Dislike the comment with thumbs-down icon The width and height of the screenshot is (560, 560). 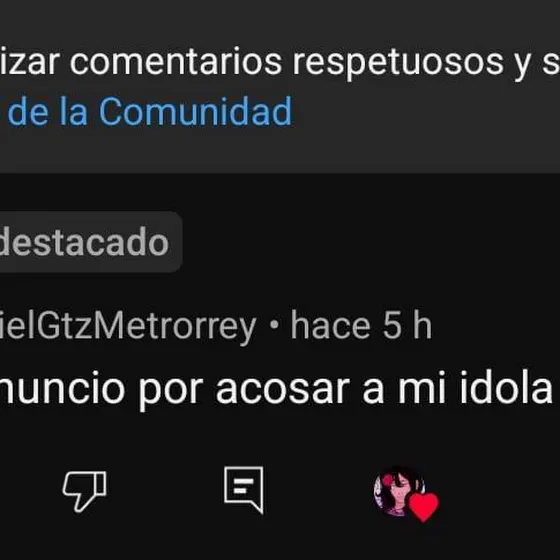pyautogui.click(x=85, y=491)
